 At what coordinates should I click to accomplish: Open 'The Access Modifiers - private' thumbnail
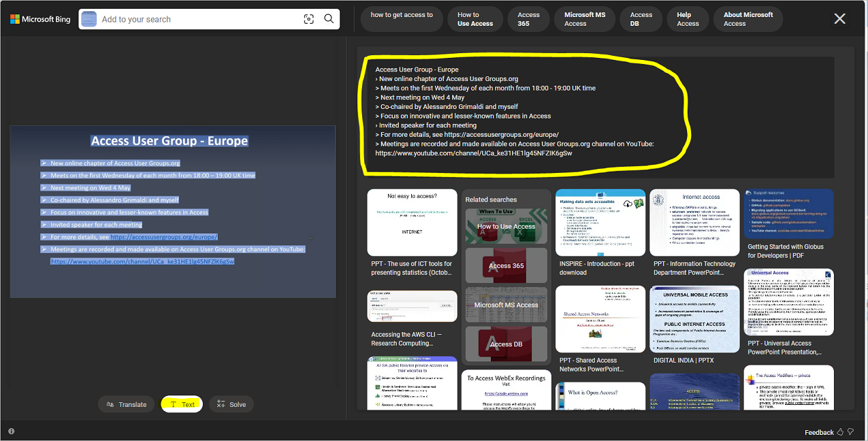789,387
